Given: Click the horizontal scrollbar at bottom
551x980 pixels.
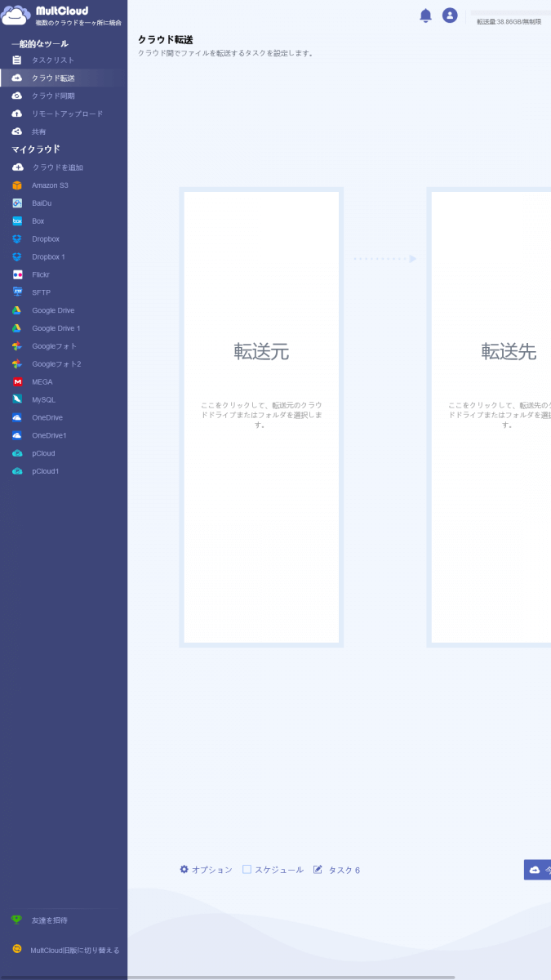Looking at the screenshot, I should (x=227, y=977).
